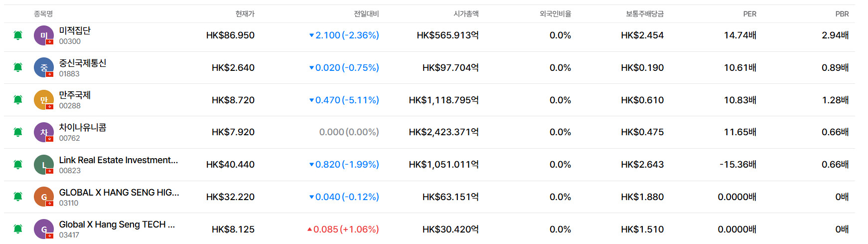Viewport: 868px width, 244px height.
Task: Click ticker code 00762
Action: coord(69,138)
